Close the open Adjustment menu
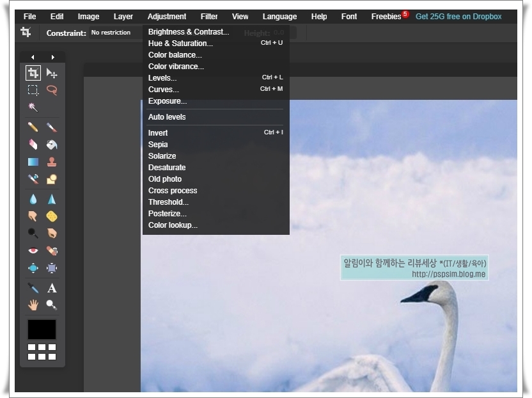This screenshot has width=532, height=398. pyautogui.click(x=167, y=16)
